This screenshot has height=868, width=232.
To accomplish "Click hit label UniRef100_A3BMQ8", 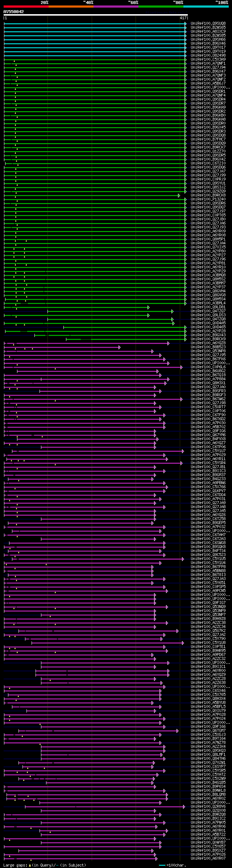I will click(208, 275).
